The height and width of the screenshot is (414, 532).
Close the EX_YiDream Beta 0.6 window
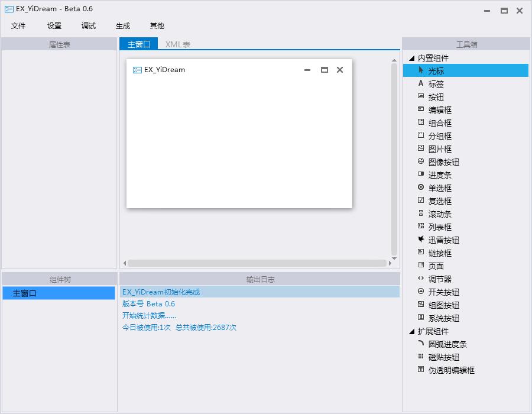coord(520,11)
